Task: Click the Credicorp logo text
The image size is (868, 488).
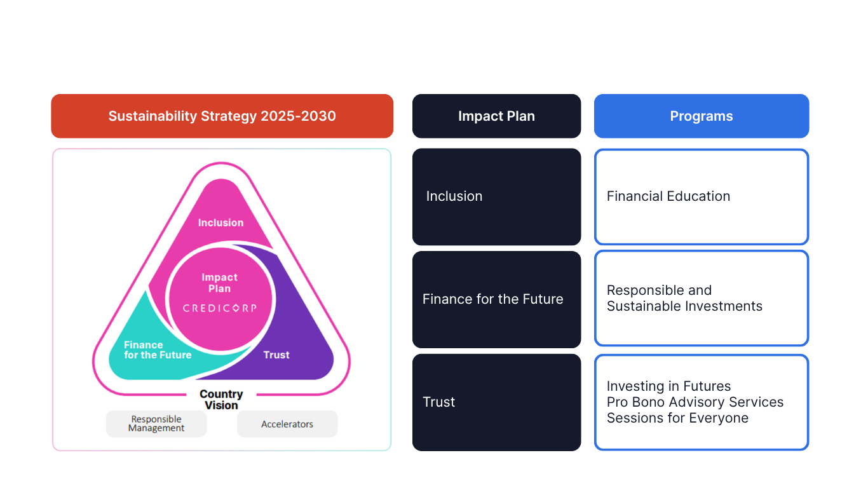Action: [x=220, y=308]
